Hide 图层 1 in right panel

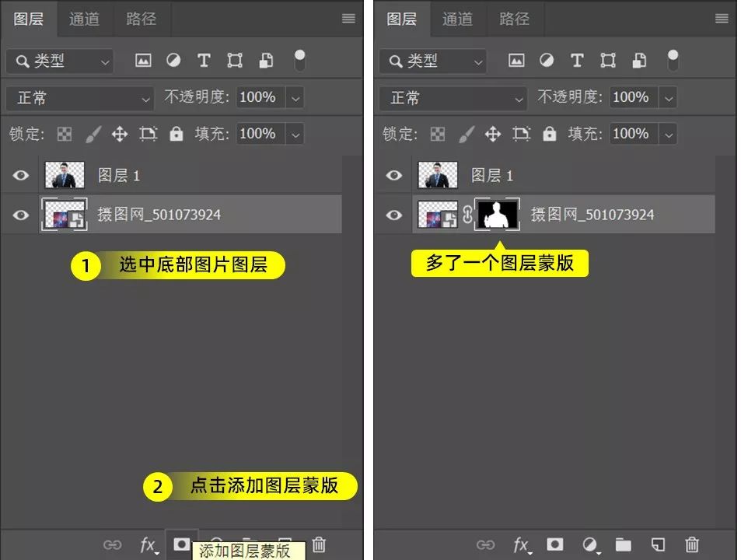tap(394, 175)
